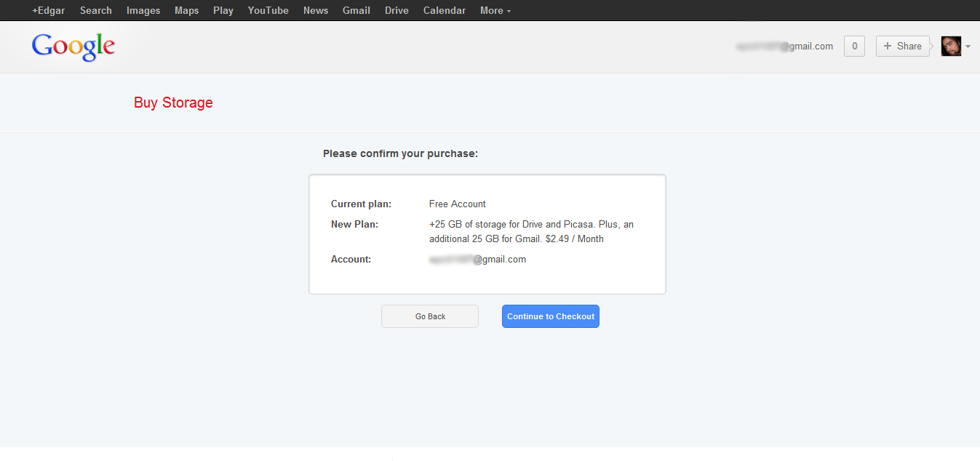Click Search in the navigation bar
Viewport: 980px width, 461px height.
point(95,10)
